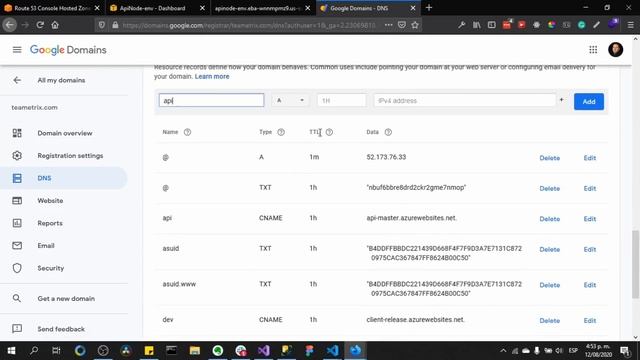Reload the page
The width and height of the screenshot is (640, 360).
coord(40,25)
